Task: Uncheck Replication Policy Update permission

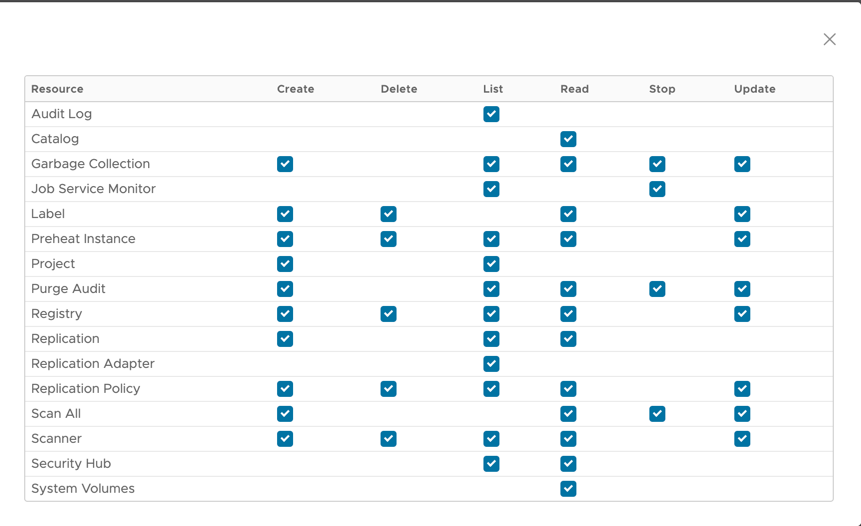Action: click(742, 389)
